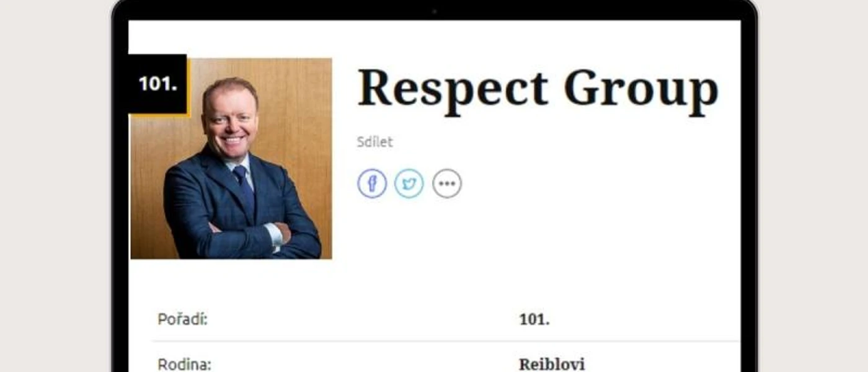868x372 pixels.
Task: Click the word Respect in the title
Action: (453, 89)
